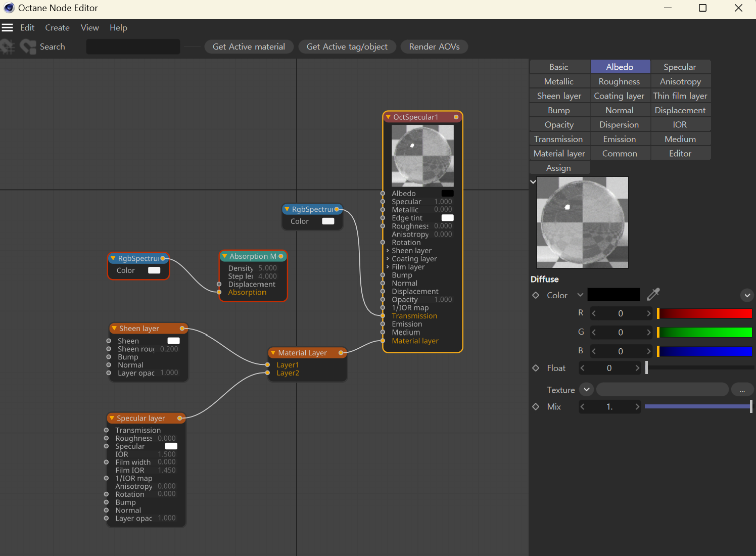Click the Layer1 input port
This screenshot has height=556, width=756.
(267, 365)
